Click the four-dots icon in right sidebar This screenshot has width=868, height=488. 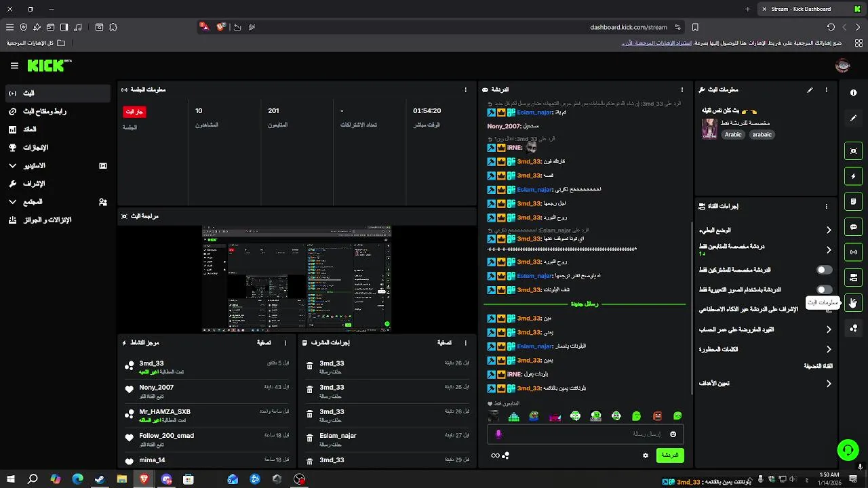(x=853, y=328)
